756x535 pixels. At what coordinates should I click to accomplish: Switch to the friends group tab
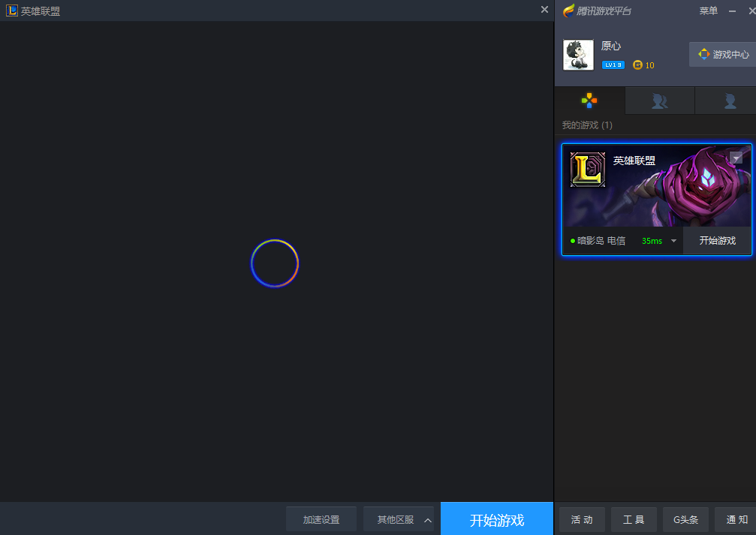660,101
